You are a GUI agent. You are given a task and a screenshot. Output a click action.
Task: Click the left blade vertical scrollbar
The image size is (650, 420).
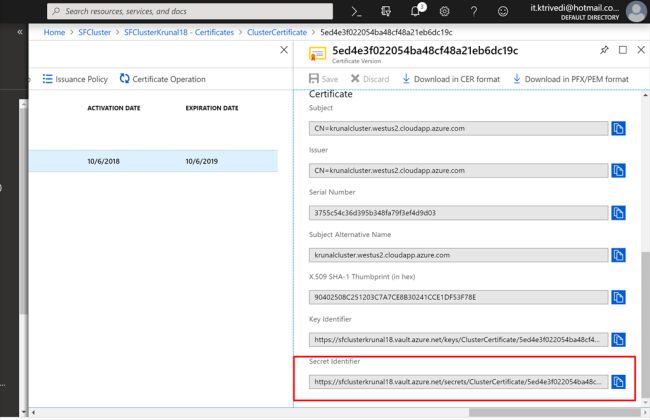pyautogui.click(x=24, y=211)
